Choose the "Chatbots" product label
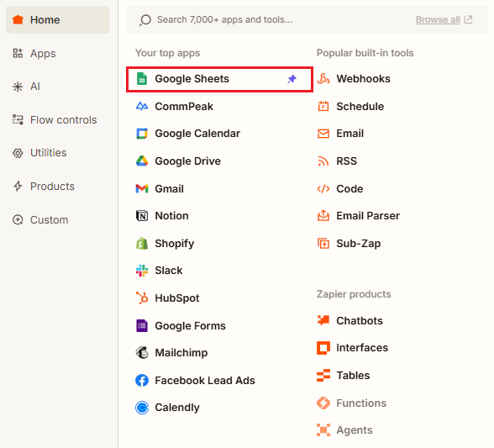The image size is (494, 448). point(360,320)
